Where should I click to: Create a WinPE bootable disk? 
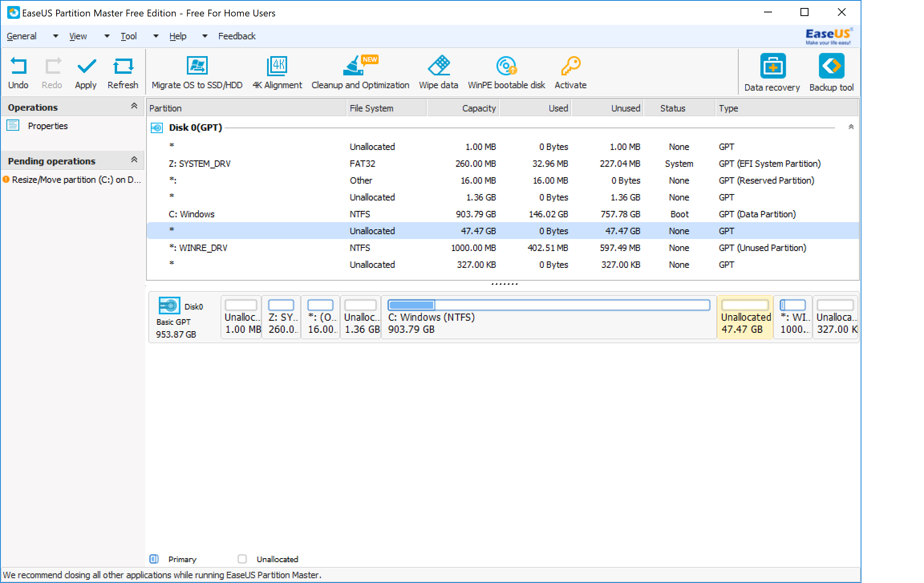pos(506,67)
